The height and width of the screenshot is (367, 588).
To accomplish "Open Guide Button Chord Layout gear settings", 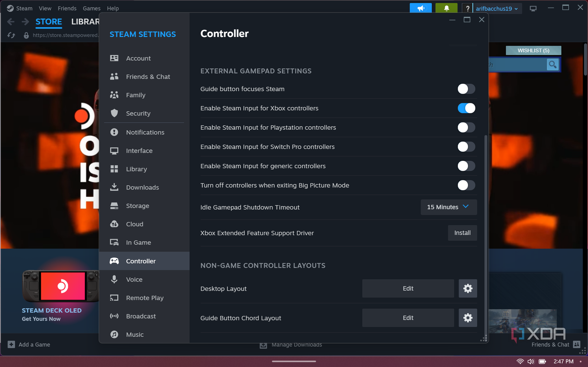I will pyautogui.click(x=468, y=318).
